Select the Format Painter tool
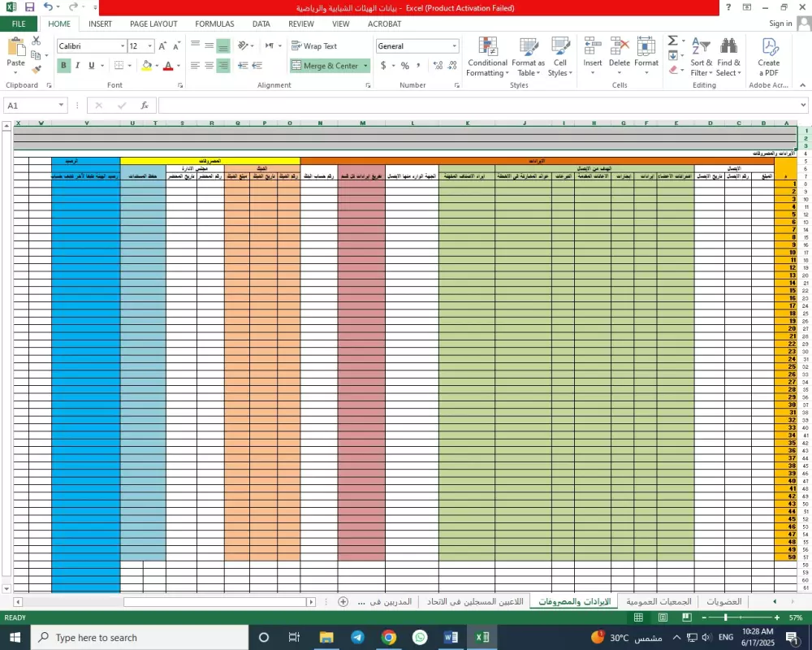 pos(36,69)
